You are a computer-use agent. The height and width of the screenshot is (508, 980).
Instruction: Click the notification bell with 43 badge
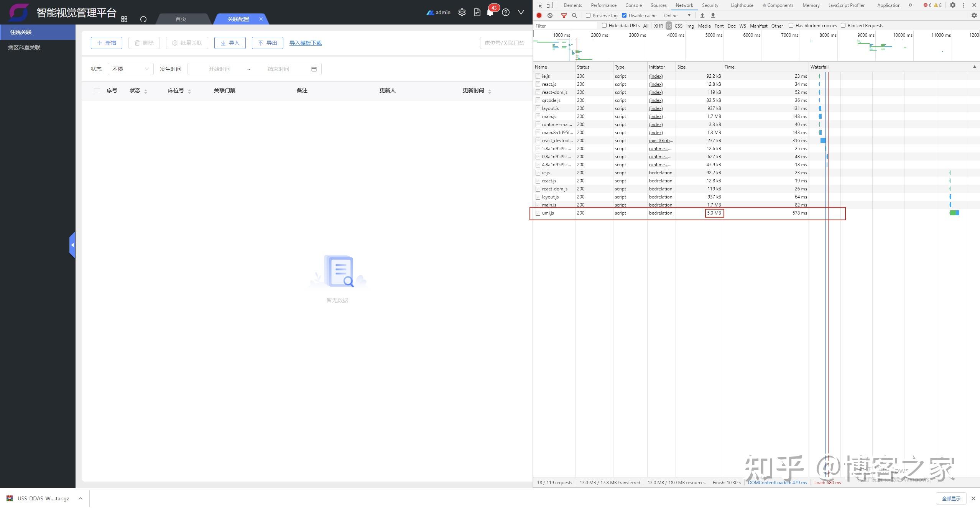point(490,12)
